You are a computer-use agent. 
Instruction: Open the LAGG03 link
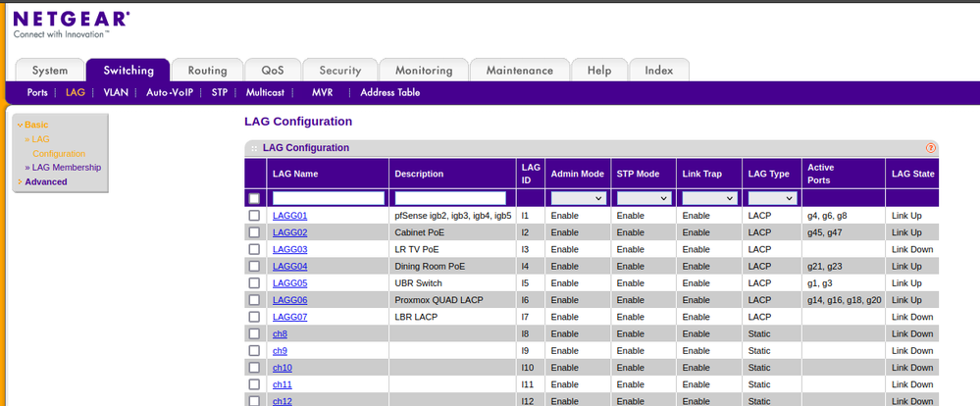pyautogui.click(x=290, y=249)
